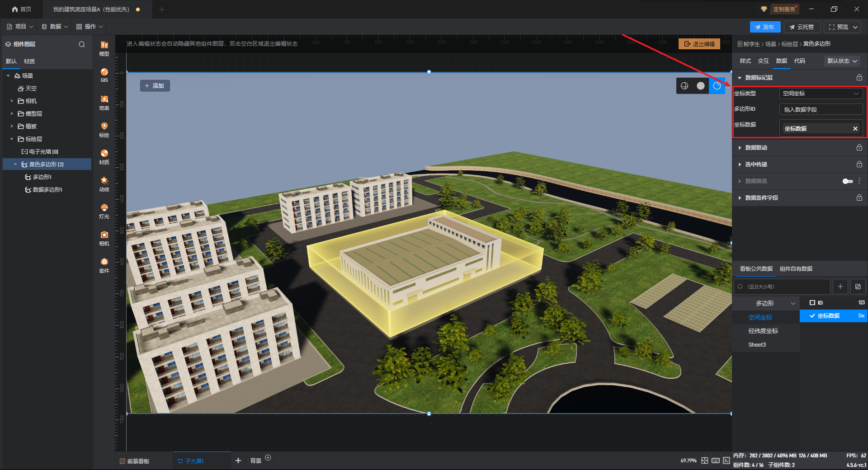Toggle the 数据筛选 switch
Screen dimensions: 868x470
click(x=847, y=181)
